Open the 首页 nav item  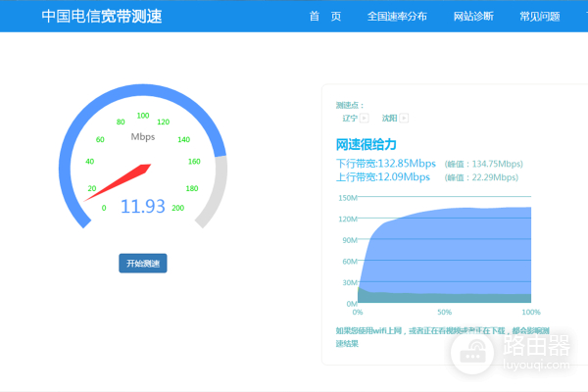[x=325, y=16]
